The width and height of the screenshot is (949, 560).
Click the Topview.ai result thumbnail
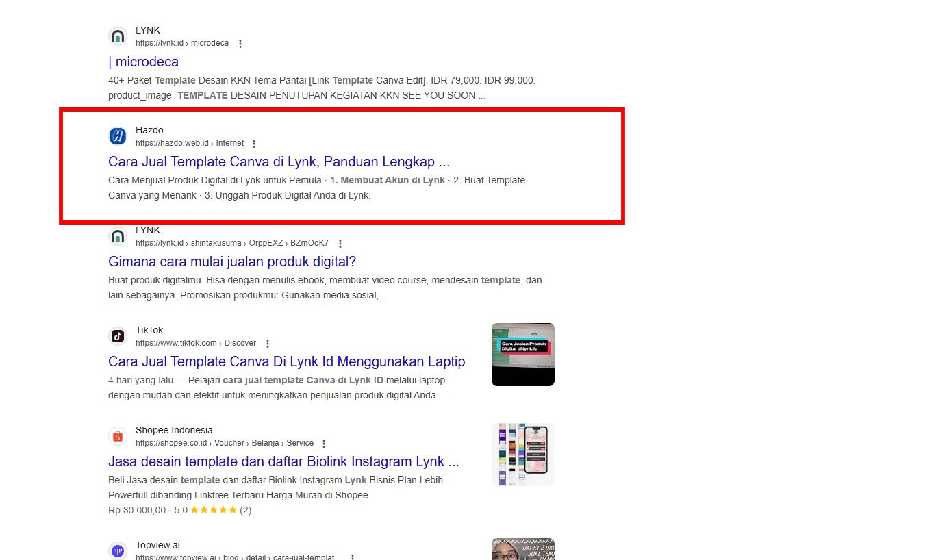(x=523, y=549)
